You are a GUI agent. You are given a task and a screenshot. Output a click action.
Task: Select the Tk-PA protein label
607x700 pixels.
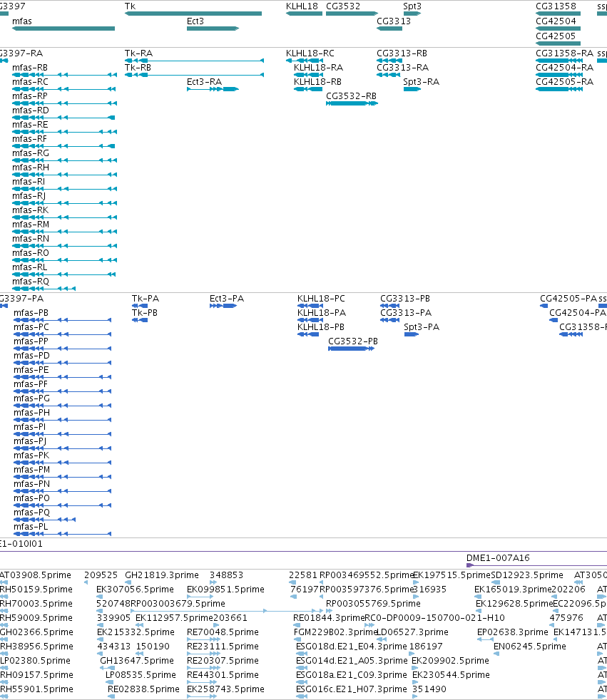[x=146, y=298]
